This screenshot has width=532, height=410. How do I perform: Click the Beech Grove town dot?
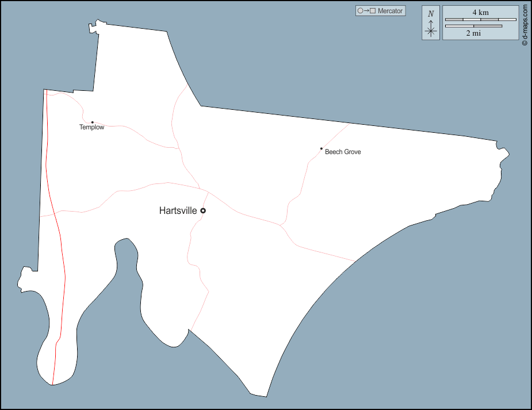tap(321, 148)
